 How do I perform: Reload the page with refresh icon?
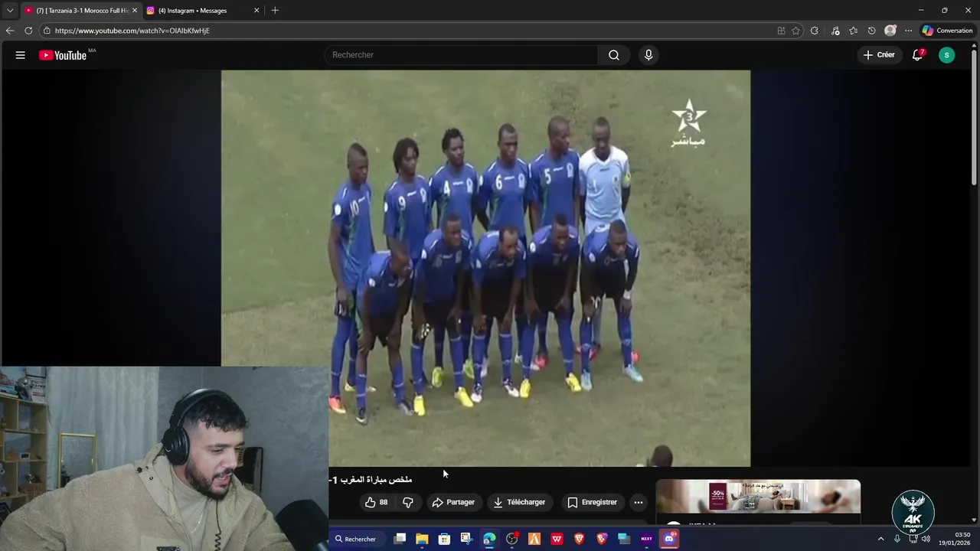[x=28, y=31]
